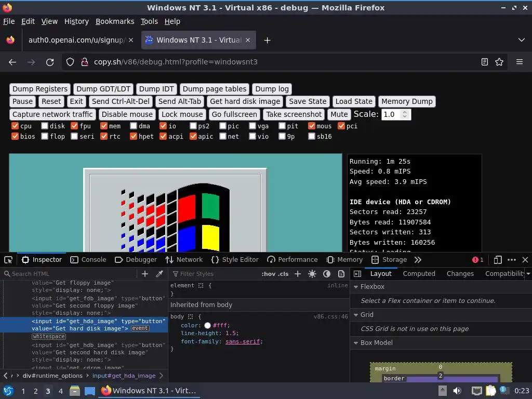Open the Console tab
The width and height of the screenshot is (532, 399).
coord(88,260)
